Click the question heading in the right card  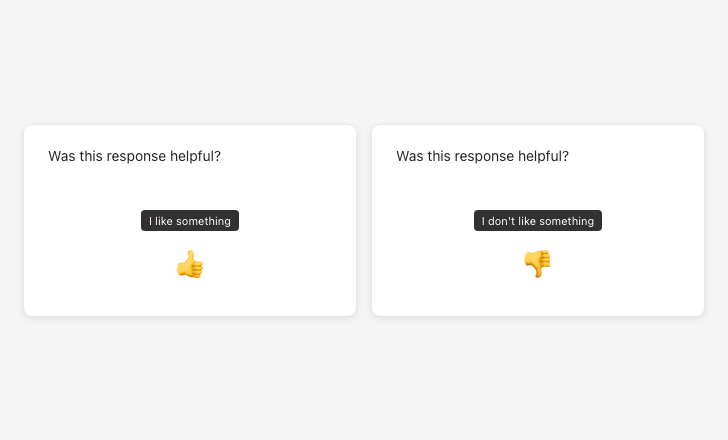coord(482,156)
